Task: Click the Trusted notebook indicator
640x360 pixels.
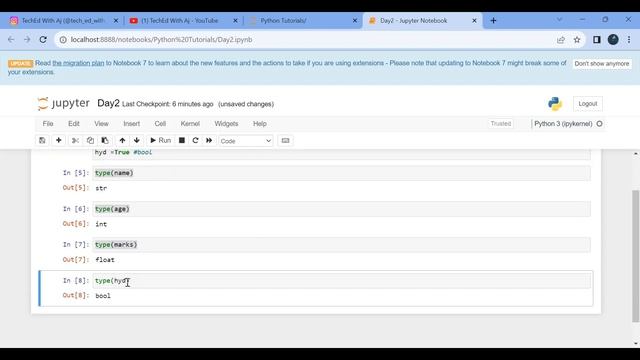Action: tap(501, 124)
